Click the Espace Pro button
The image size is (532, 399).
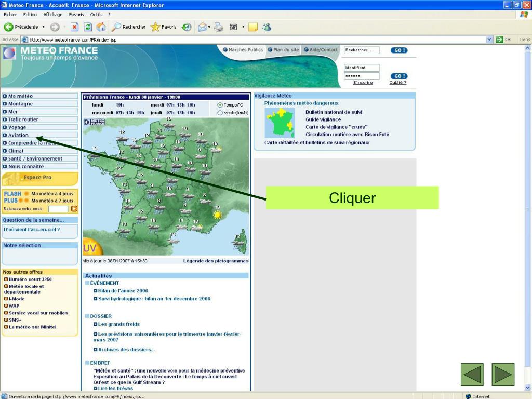(x=40, y=178)
